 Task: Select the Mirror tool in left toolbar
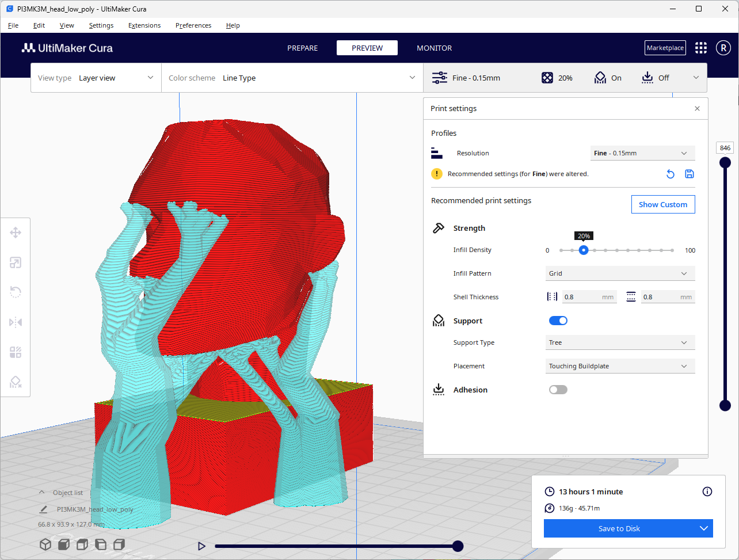[x=16, y=322]
